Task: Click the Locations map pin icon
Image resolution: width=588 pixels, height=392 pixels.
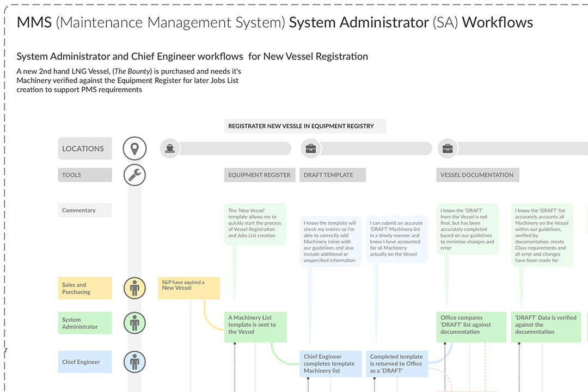Action: (x=134, y=148)
